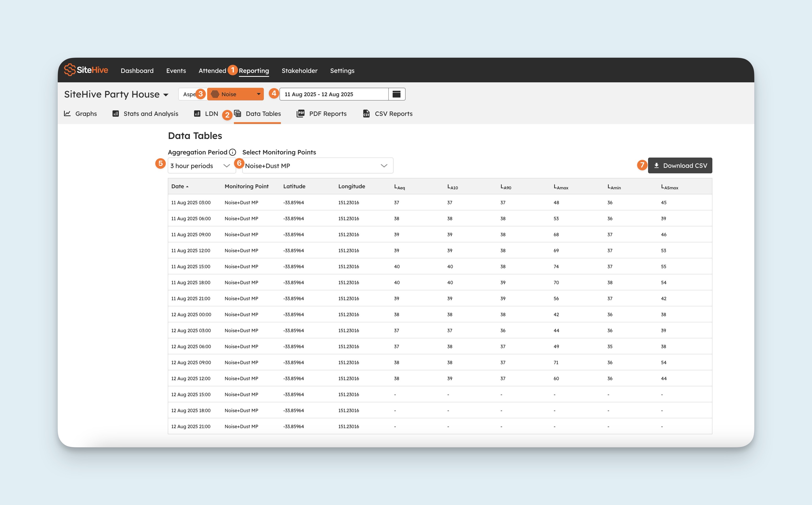Click LASmax value 55 on 11 Aug 15:00
Screen dimensions: 812x505
664,266
